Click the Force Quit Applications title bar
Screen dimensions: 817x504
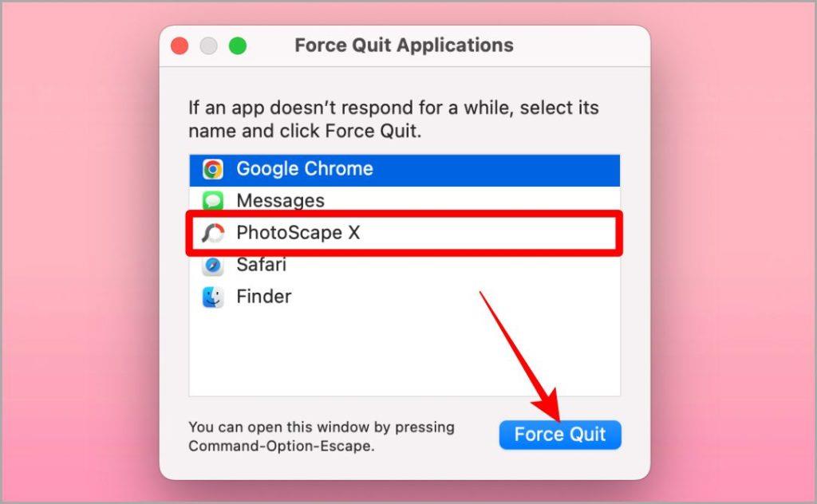click(x=404, y=45)
